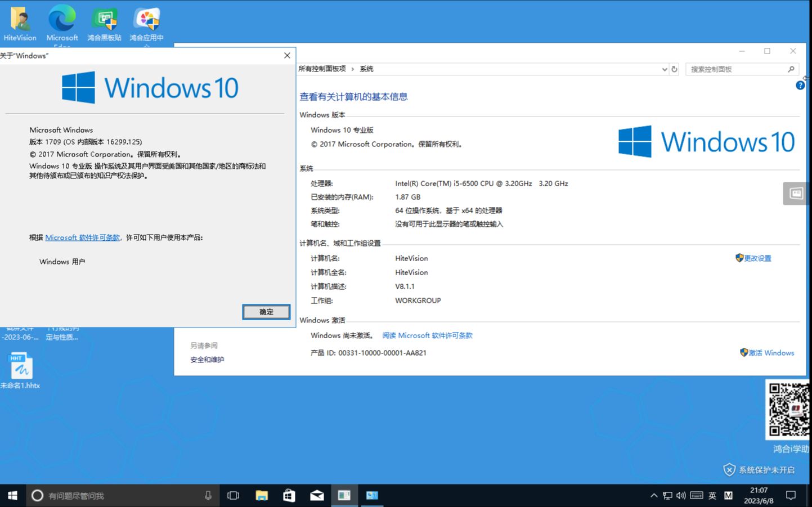
Task: Click the Intel(R) Core(TM) i5-6500 processor text
Action: 482,183
